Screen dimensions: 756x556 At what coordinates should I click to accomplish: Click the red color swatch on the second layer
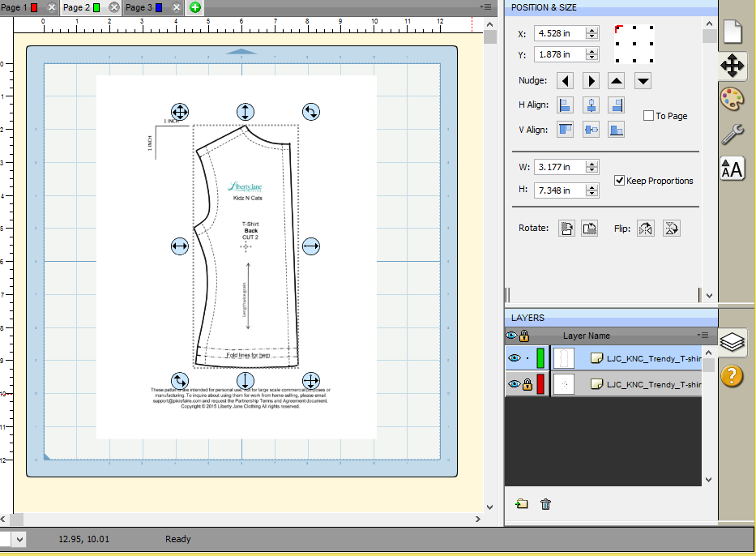[x=541, y=383]
